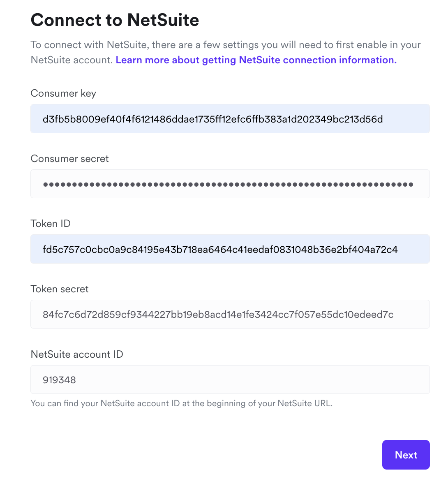The height and width of the screenshot is (486, 448).
Task: Click the account ID helper text
Action: 182,403
